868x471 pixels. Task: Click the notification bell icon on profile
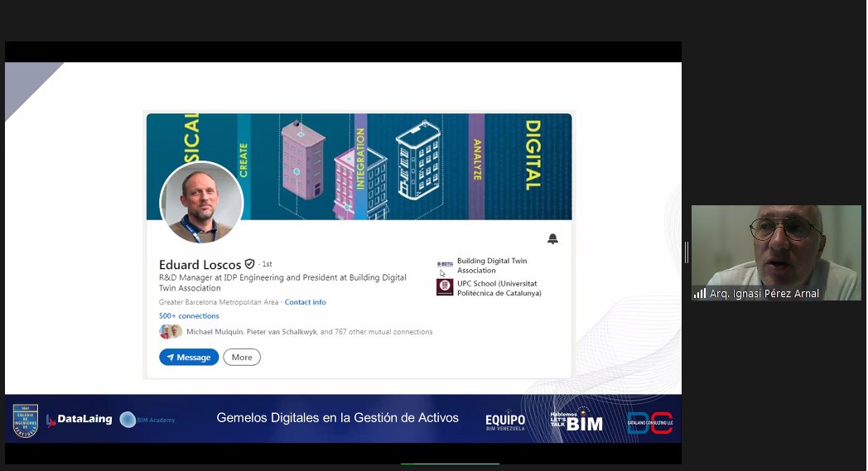pos(552,238)
